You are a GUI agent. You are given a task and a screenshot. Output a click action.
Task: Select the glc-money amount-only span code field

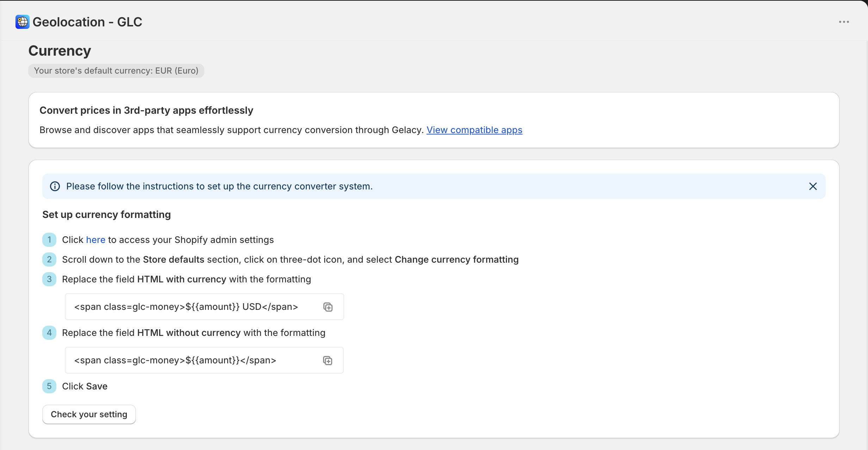[204, 360]
